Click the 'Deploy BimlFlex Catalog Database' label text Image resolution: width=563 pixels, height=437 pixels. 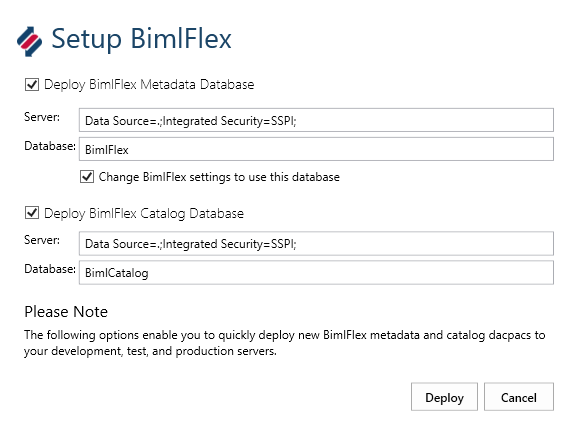144,213
